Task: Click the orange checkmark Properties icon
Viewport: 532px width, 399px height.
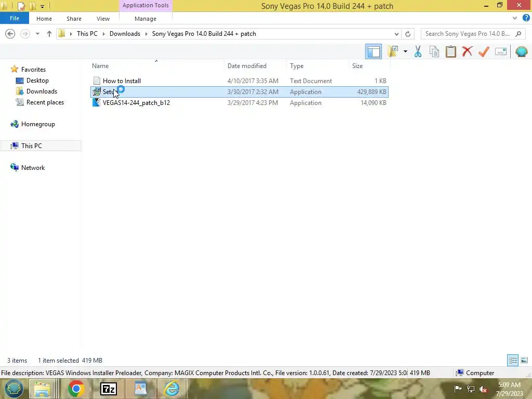Action: click(484, 51)
